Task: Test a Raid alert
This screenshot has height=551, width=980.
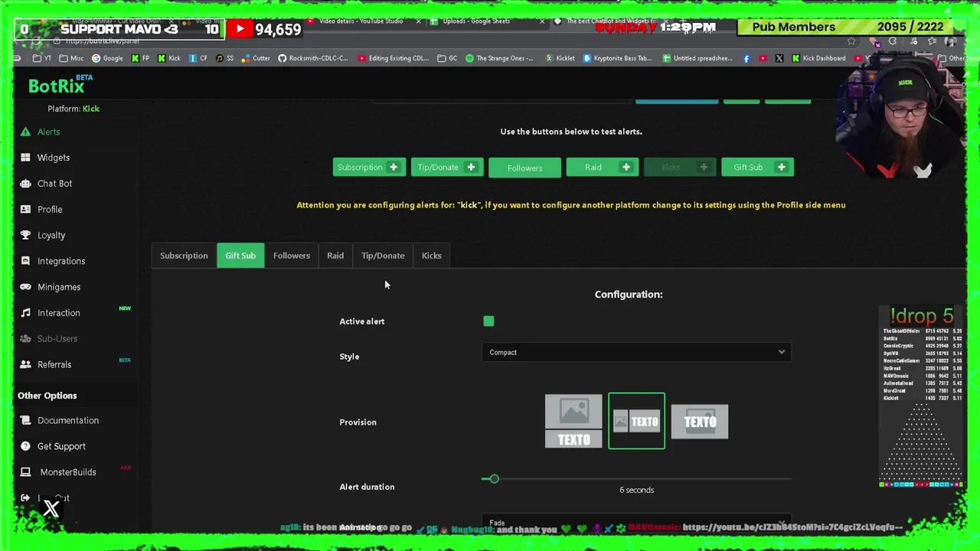Action: 602,167
